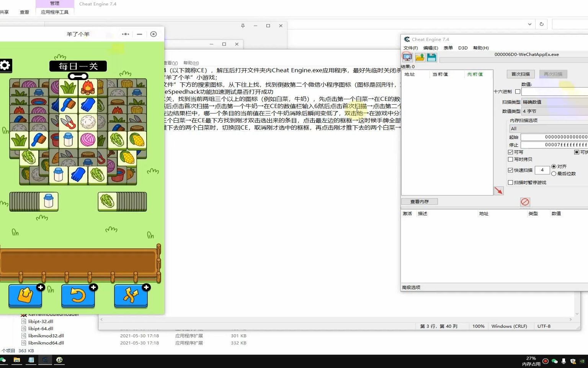Enable the 十六进制 hexadecimal checkbox
Viewport: 588px width, 368px height.
pyautogui.click(x=518, y=92)
